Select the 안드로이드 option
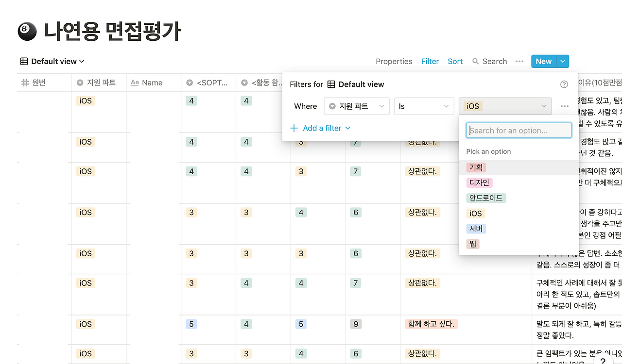This screenshot has width=622, height=364. pos(519,198)
